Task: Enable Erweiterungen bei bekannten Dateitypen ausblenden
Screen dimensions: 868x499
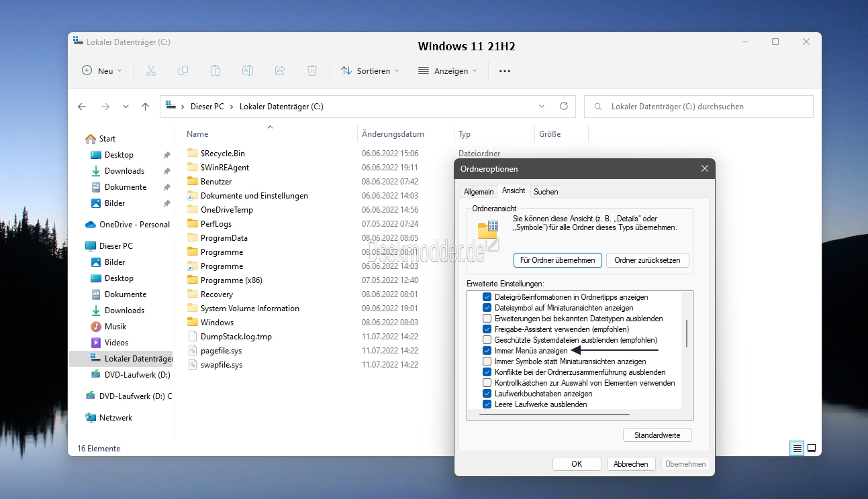Action: tap(487, 319)
